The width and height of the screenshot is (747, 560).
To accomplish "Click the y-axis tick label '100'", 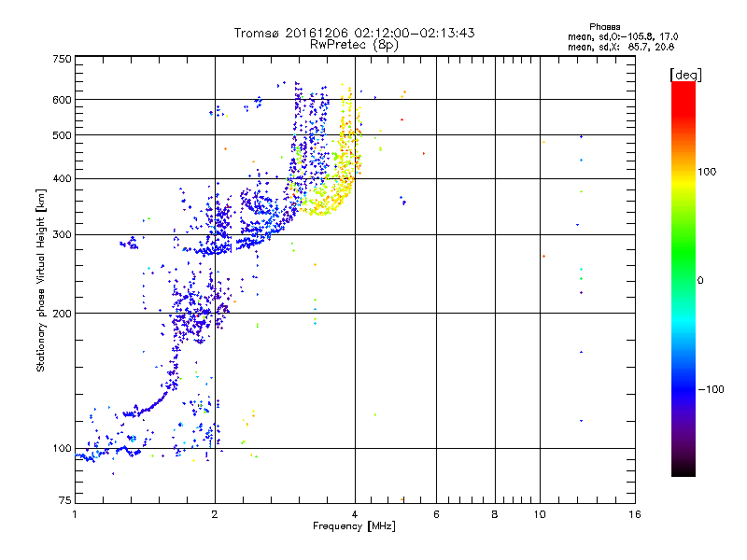I will click(x=62, y=449).
